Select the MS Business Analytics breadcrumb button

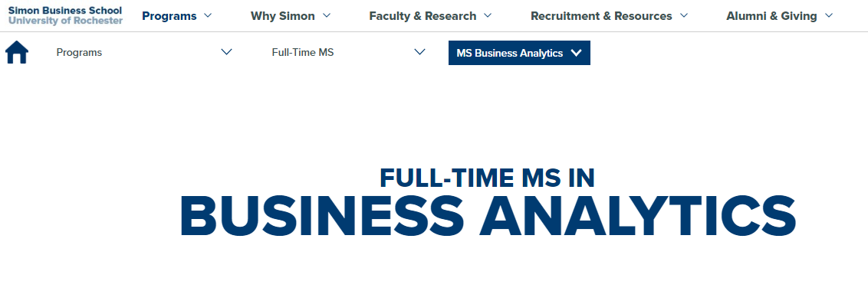(x=519, y=53)
